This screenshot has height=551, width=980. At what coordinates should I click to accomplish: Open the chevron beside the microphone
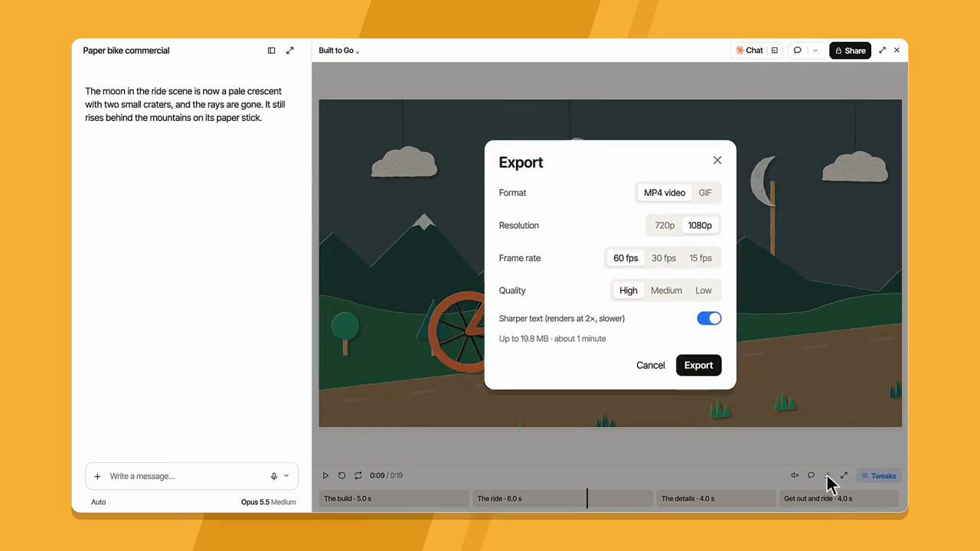(286, 476)
